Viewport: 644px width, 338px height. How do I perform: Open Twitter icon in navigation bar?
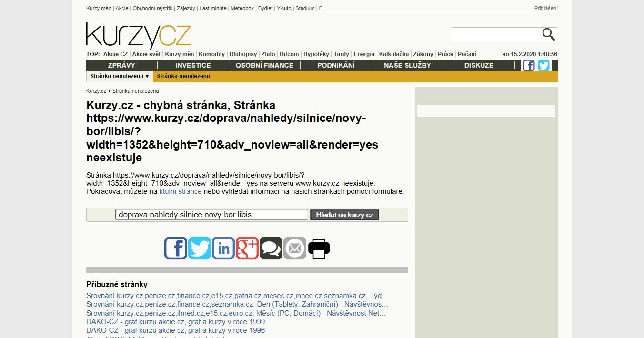point(543,65)
